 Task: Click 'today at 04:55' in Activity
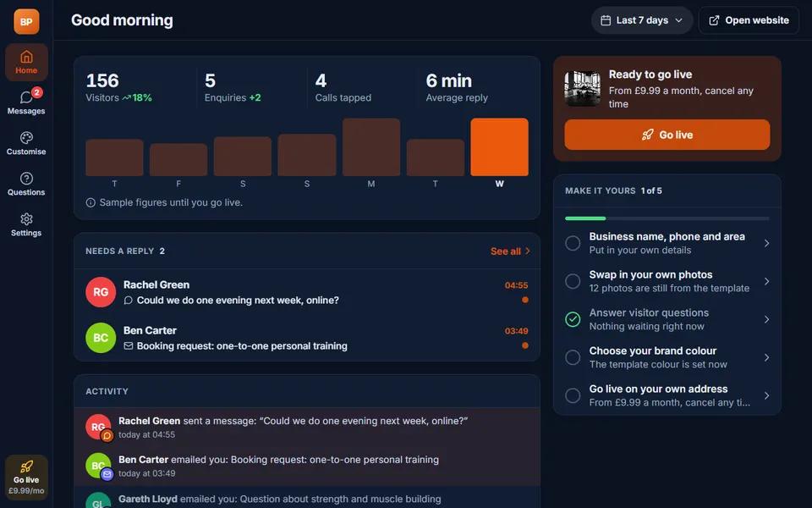click(x=146, y=435)
